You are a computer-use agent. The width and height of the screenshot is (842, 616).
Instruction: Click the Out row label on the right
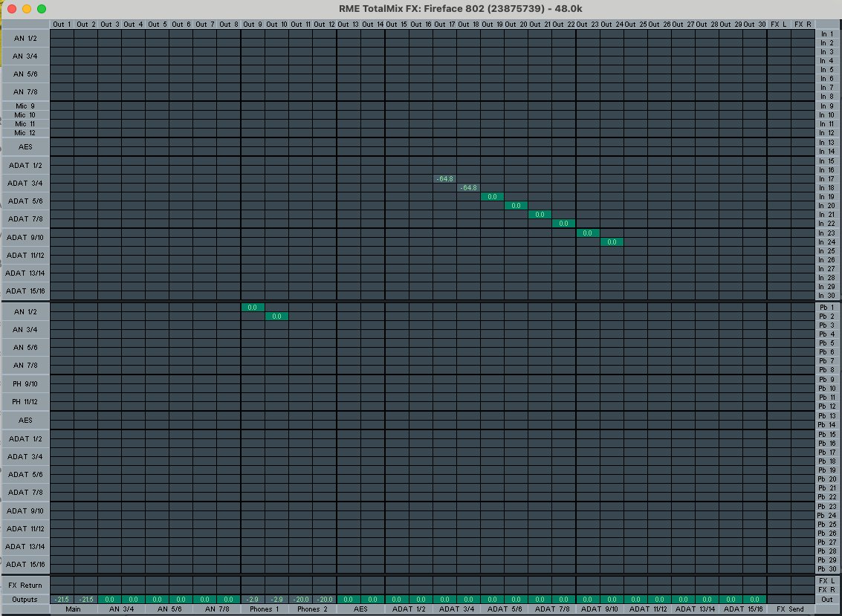click(827, 600)
